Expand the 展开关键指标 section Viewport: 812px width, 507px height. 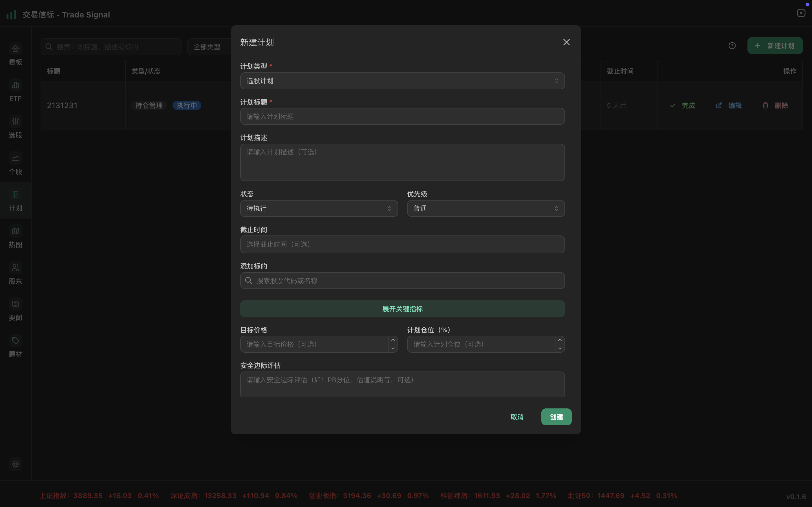pyautogui.click(x=402, y=308)
